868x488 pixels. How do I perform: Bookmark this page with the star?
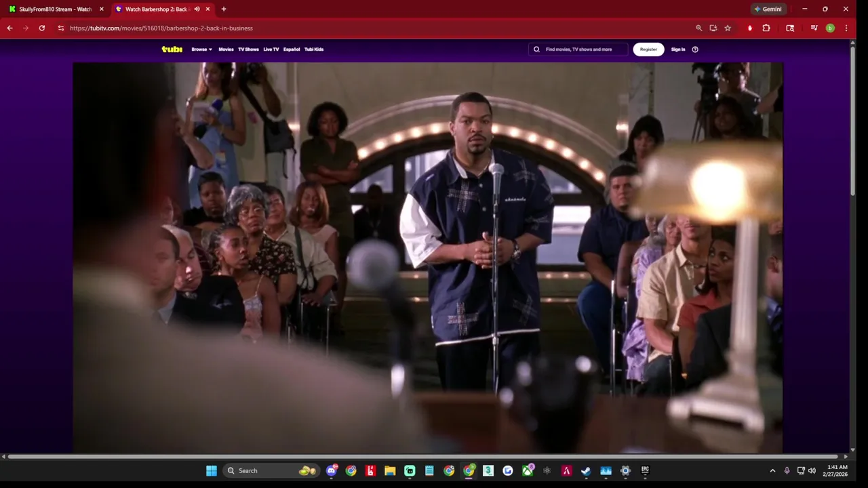[x=728, y=28]
